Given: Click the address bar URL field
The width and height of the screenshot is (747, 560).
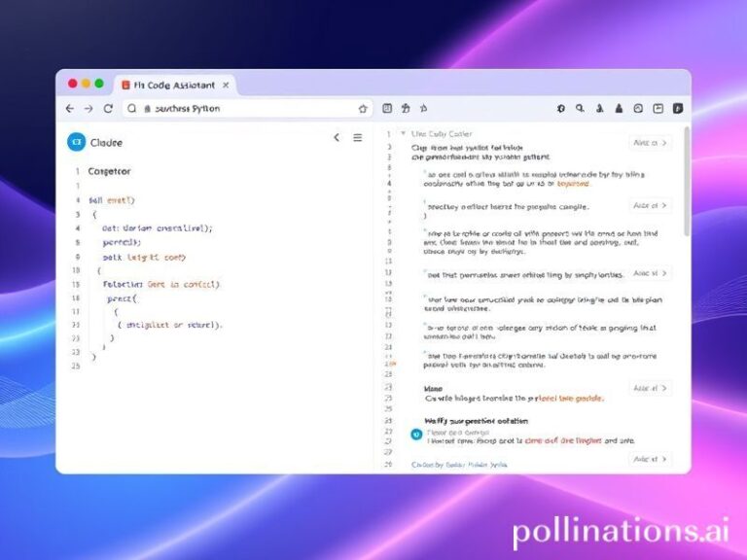Looking at the screenshot, I should tap(247, 109).
